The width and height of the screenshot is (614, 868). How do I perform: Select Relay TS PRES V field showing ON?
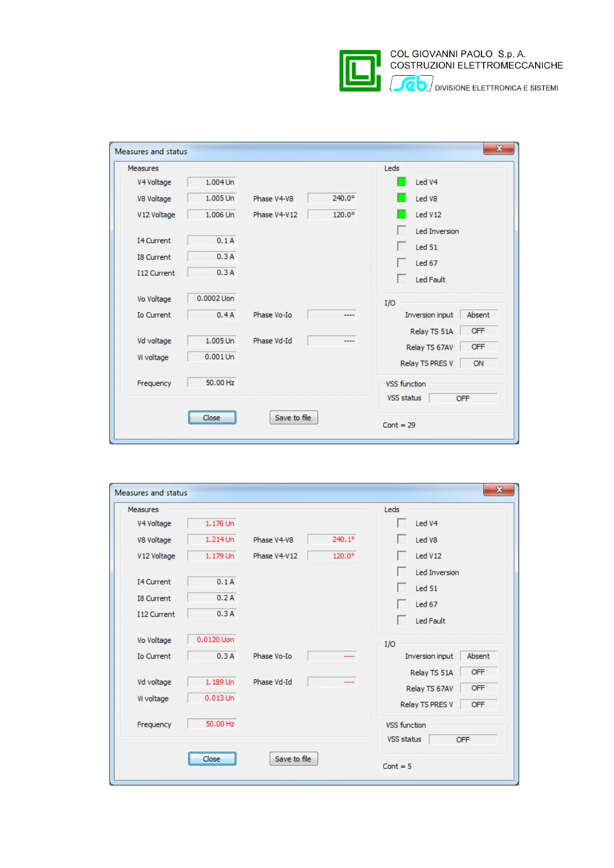(x=479, y=363)
